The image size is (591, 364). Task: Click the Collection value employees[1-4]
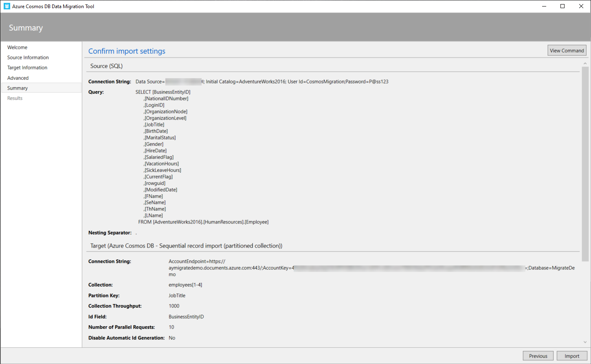(x=185, y=285)
